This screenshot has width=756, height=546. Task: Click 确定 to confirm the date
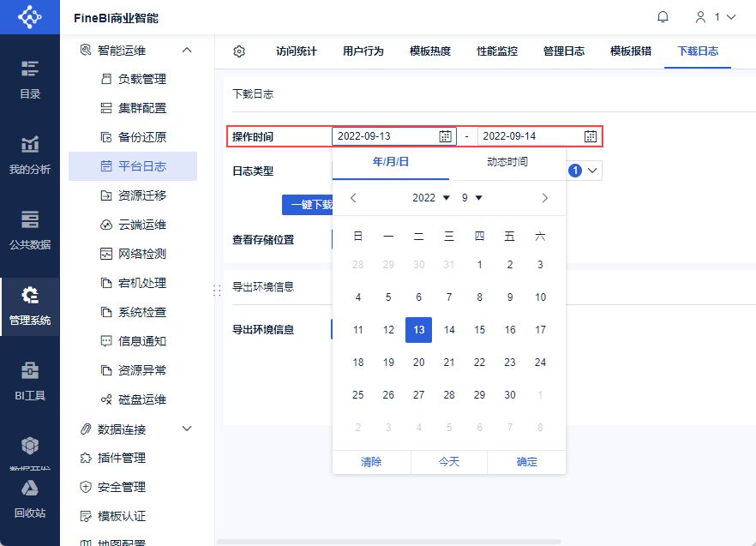tap(527, 462)
